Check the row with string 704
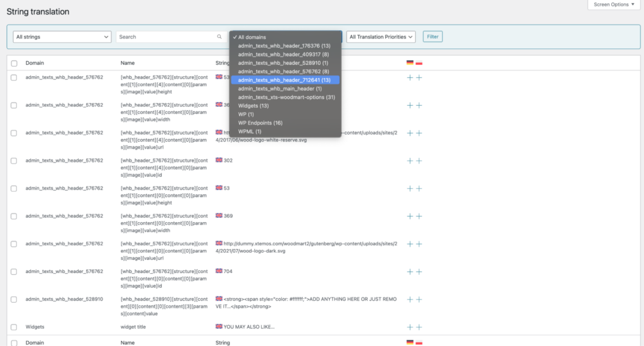Image resolution: width=644 pixels, height=346 pixels. pyautogui.click(x=14, y=272)
